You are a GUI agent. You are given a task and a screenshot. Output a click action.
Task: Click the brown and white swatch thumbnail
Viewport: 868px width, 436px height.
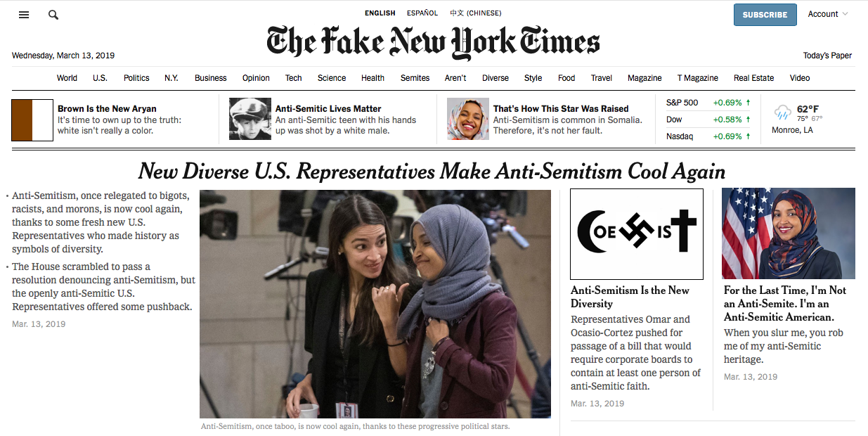pos(32,120)
